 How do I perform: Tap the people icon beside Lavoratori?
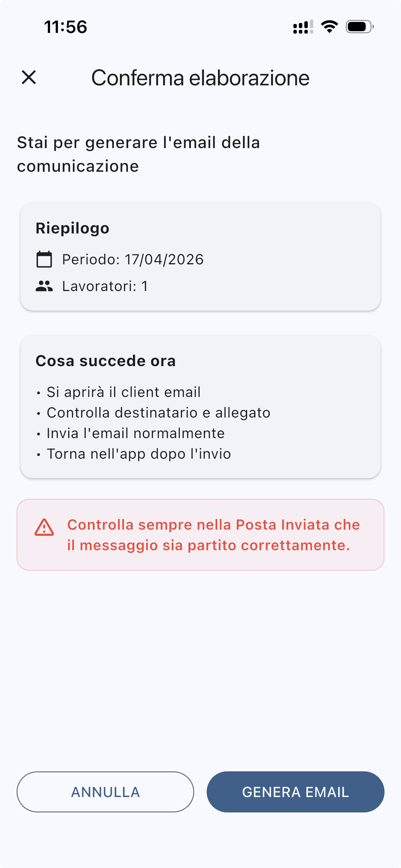[44, 286]
